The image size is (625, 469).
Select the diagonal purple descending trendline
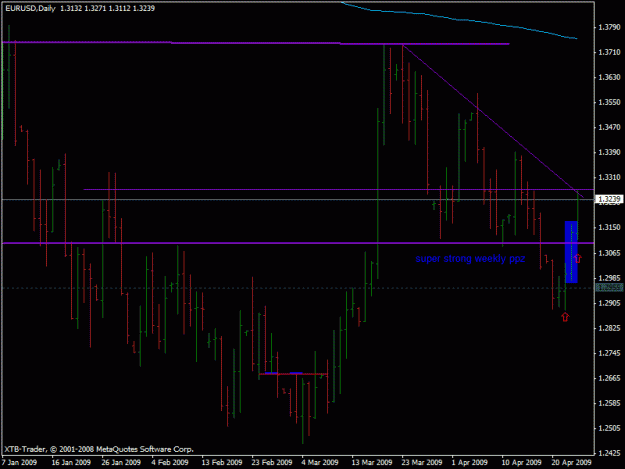tap(493, 121)
